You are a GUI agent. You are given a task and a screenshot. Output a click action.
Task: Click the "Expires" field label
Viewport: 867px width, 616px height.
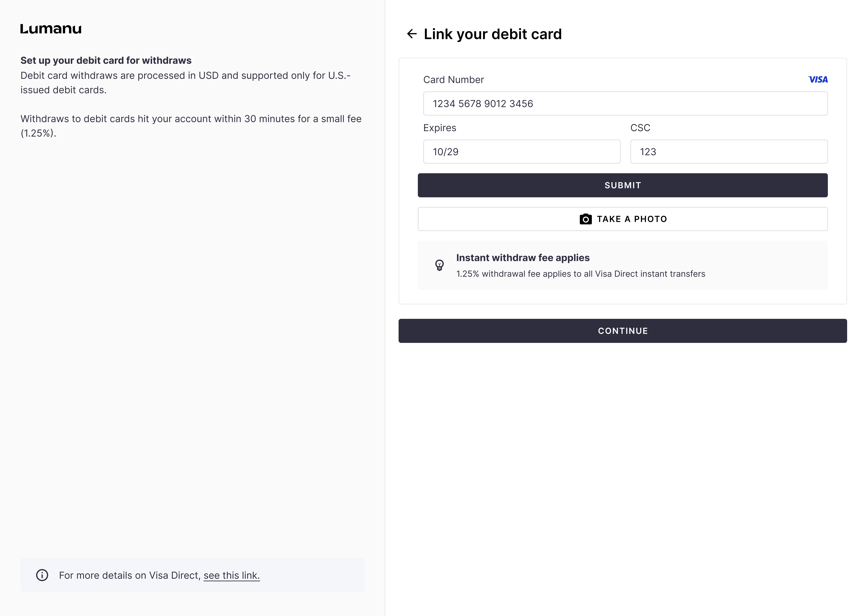click(440, 128)
